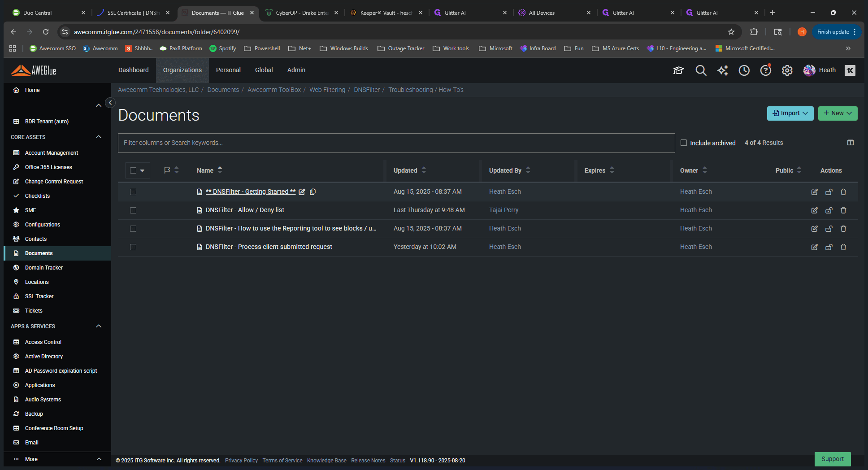Edit the Reporting tool document row
This screenshot has width=868, height=470.
tap(815, 229)
